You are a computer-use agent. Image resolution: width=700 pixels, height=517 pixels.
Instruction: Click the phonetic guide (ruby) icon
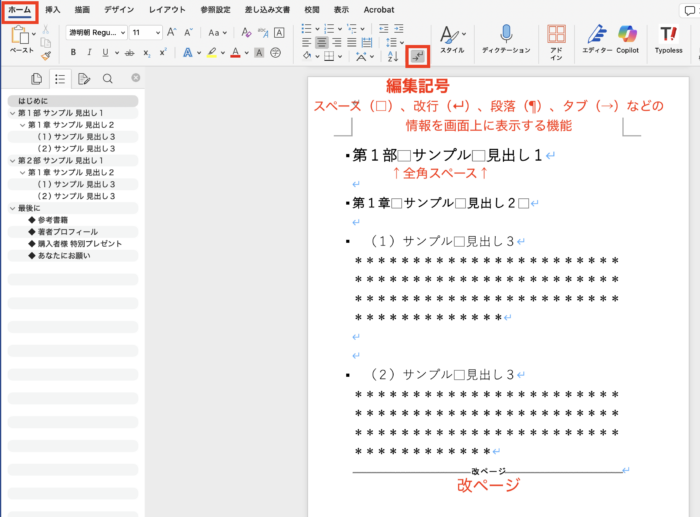point(263,32)
